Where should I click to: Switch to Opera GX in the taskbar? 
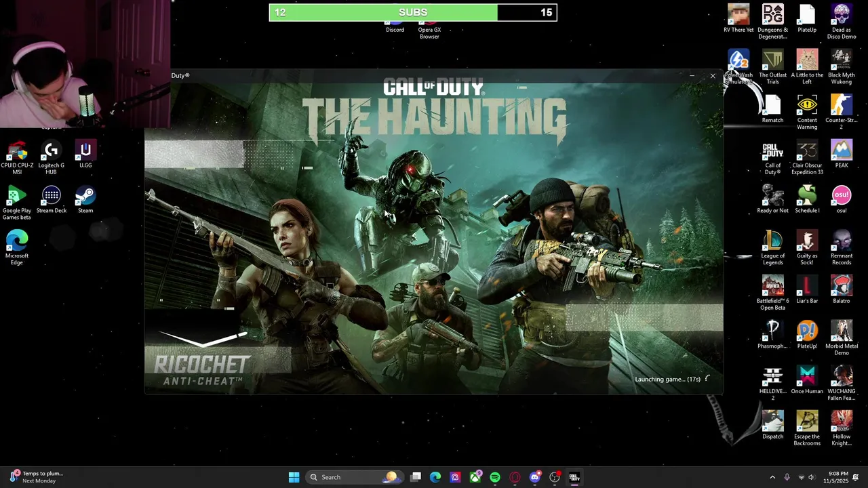click(x=515, y=477)
